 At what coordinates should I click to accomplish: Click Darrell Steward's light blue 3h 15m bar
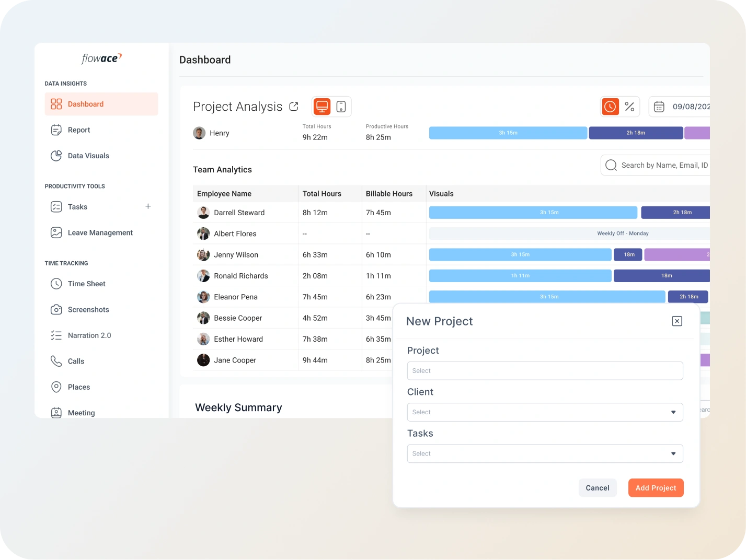(x=533, y=213)
